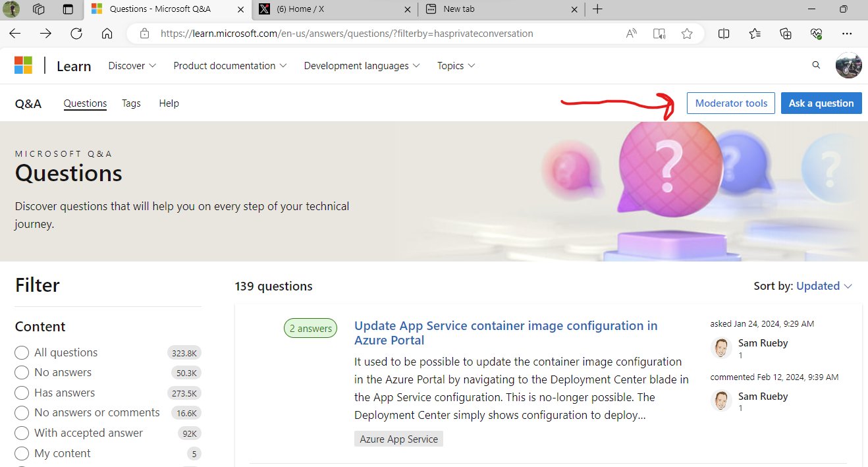This screenshot has width=868, height=467.
Task: Click the site lock icon in address bar
Action: 145,34
